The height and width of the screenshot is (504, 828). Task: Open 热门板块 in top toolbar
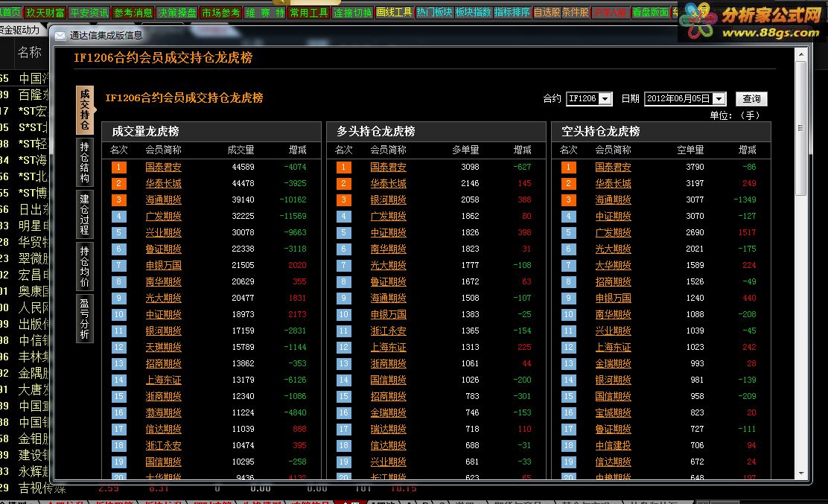pos(434,12)
